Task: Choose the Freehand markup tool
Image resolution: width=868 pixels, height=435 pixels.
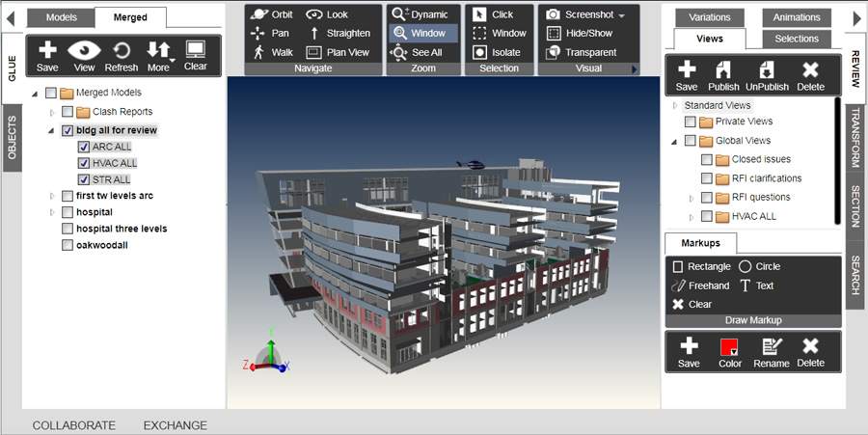Action: [701, 285]
